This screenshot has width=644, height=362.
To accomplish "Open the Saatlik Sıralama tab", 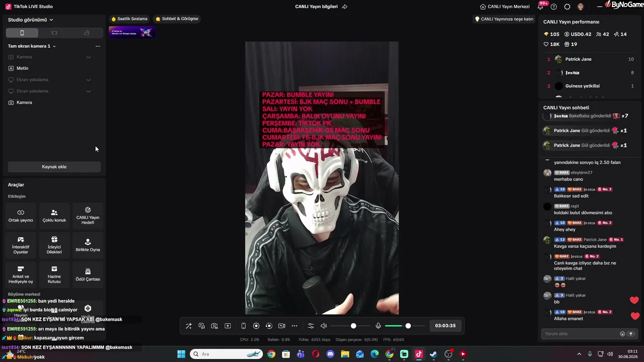I will tap(129, 19).
